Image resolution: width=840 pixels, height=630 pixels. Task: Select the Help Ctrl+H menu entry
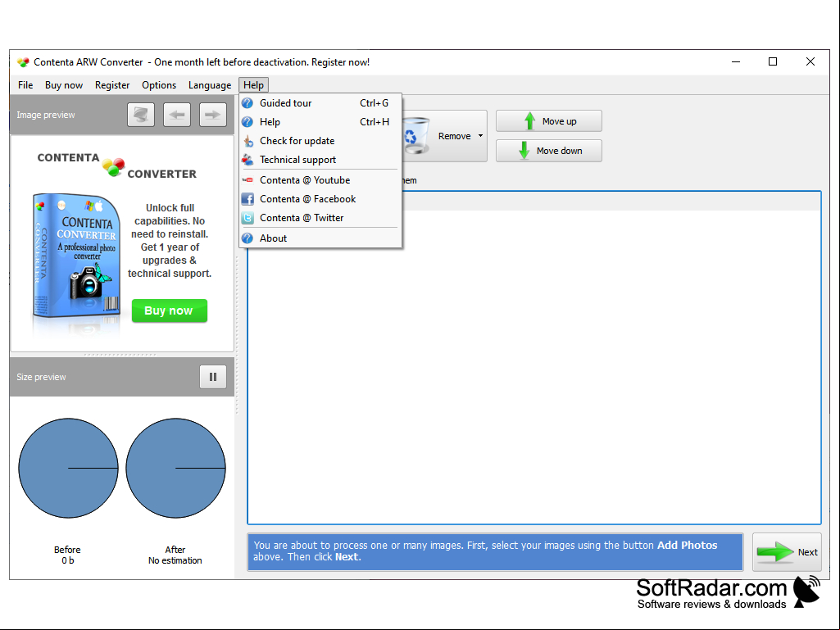pyautogui.click(x=320, y=122)
